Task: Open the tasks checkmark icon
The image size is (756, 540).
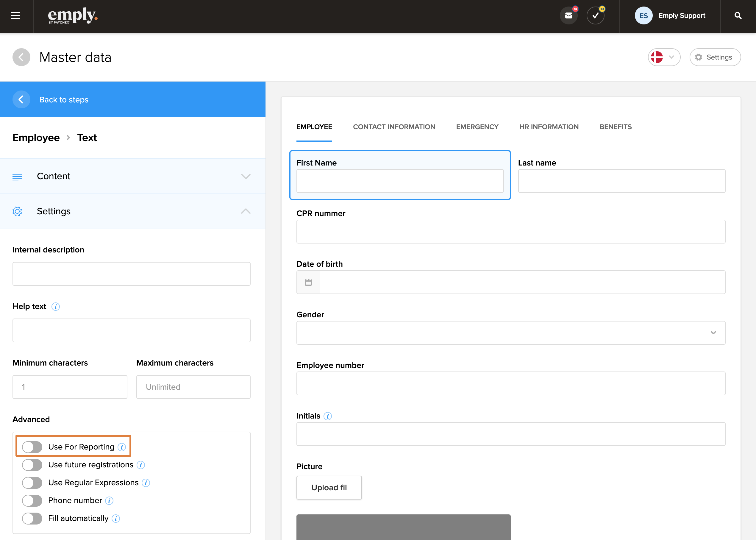Action: tap(595, 15)
